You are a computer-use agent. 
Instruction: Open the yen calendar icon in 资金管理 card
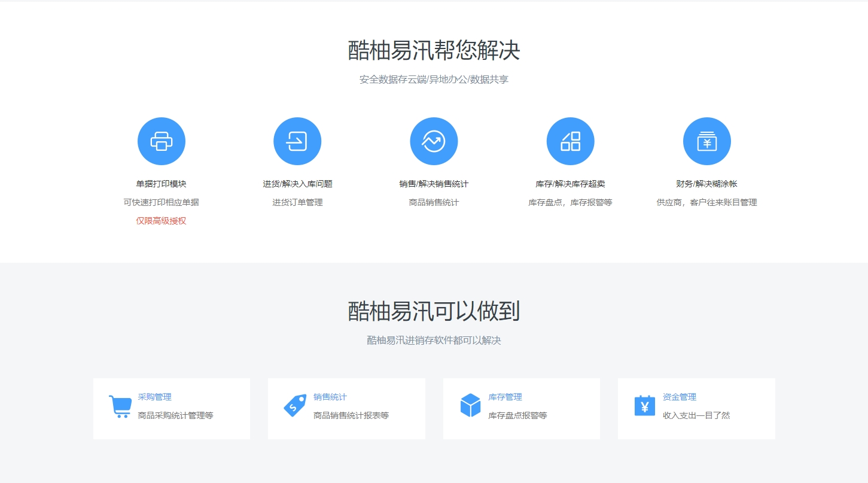[645, 406]
